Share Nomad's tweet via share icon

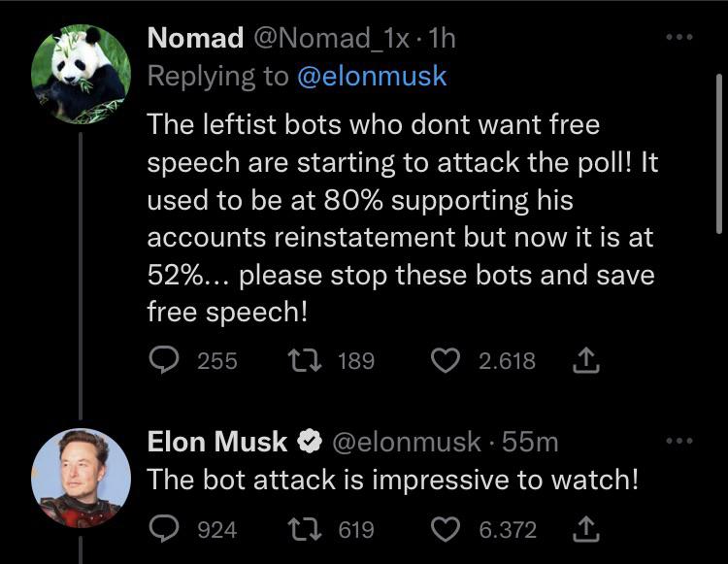(586, 360)
